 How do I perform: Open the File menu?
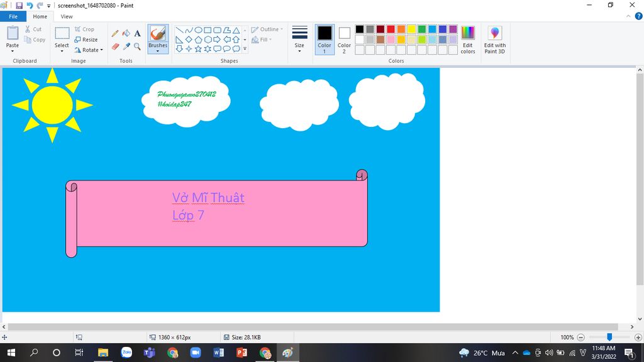13,16
